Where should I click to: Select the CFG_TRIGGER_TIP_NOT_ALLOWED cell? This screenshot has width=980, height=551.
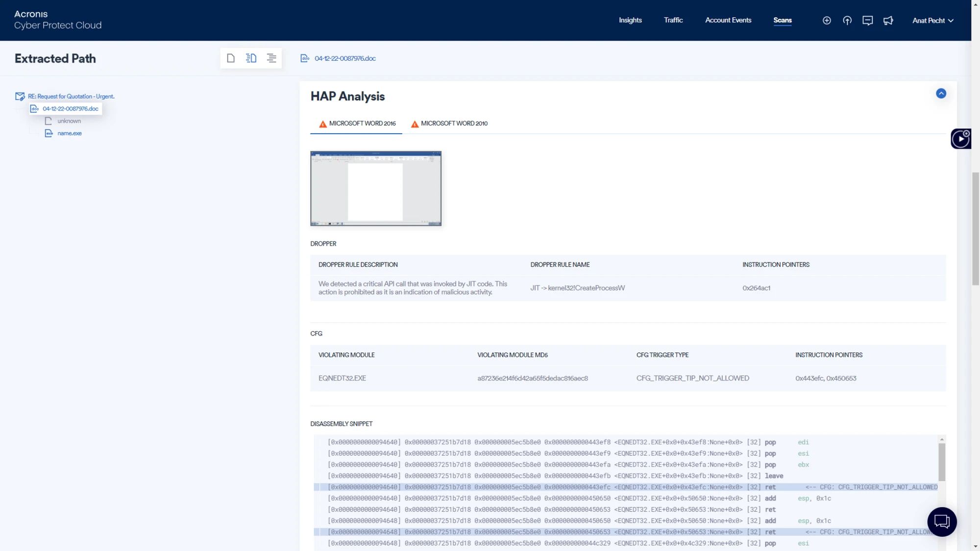coord(692,378)
